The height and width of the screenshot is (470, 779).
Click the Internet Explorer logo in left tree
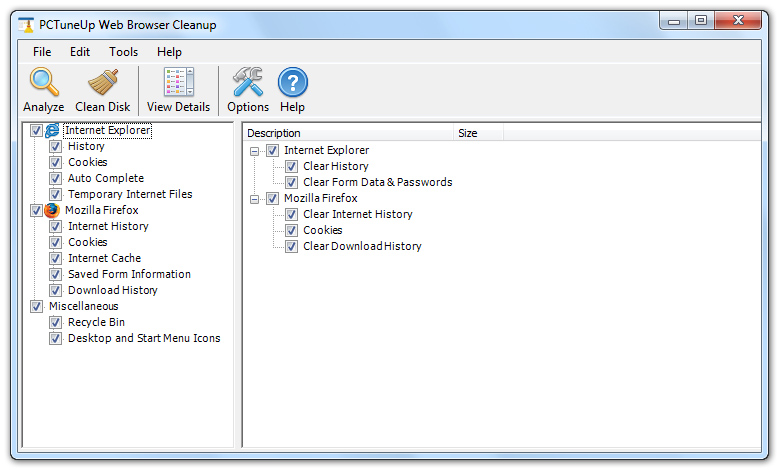(x=52, y=131)
